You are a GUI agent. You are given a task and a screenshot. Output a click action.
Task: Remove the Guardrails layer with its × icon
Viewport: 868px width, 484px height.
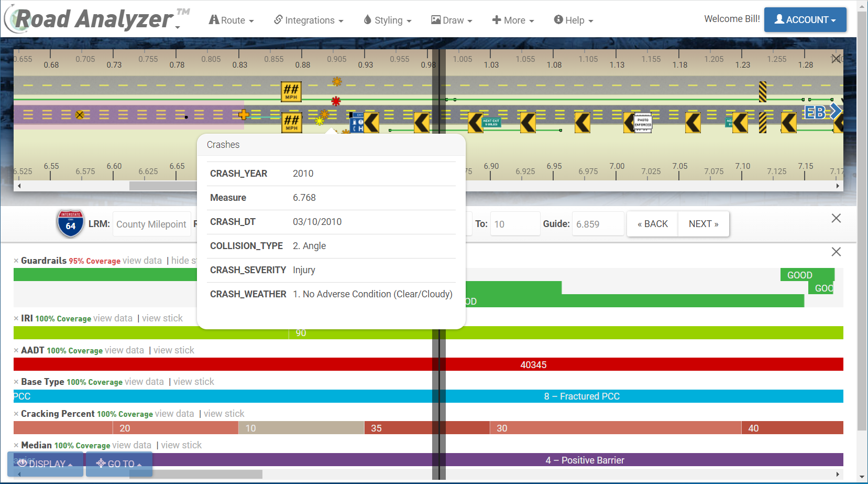tap(16, 261)
